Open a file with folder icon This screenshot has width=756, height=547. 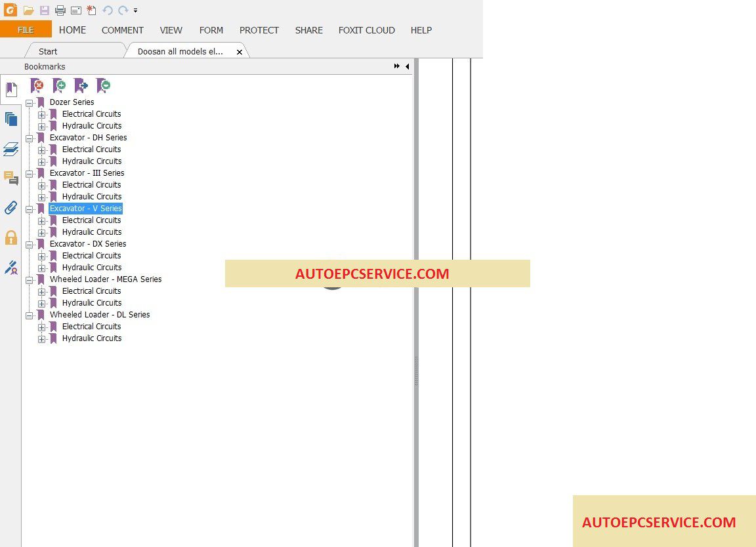(x=28, y=10)
